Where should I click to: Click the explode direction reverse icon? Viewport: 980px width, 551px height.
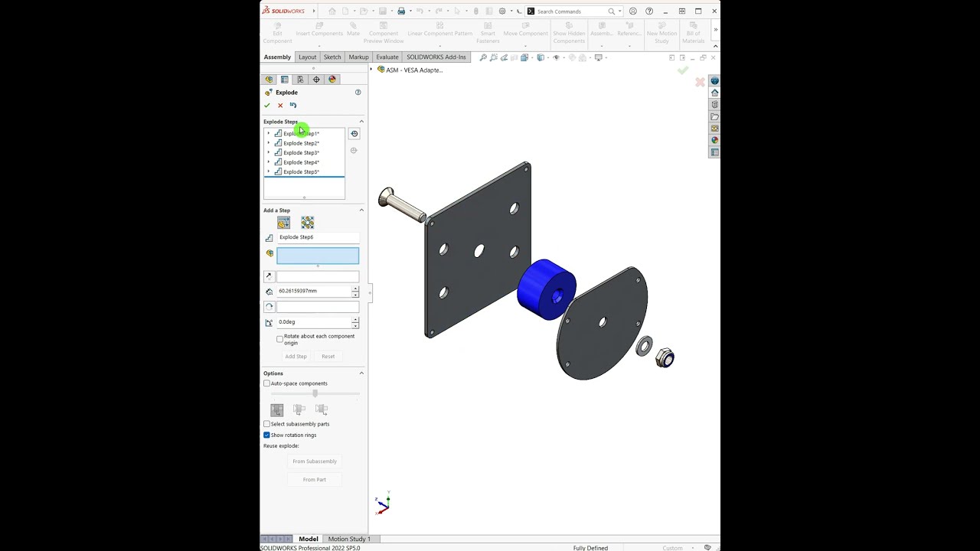[269, 276]
